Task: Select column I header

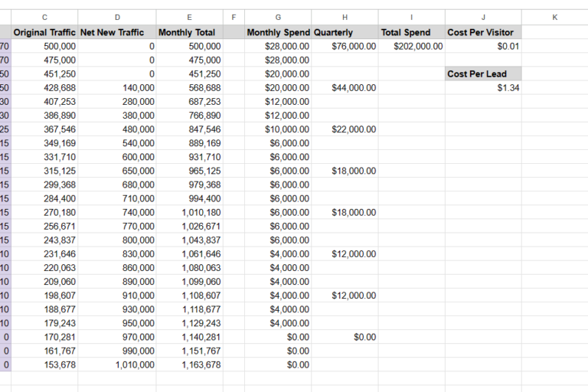Action: (x=412, y=17)
